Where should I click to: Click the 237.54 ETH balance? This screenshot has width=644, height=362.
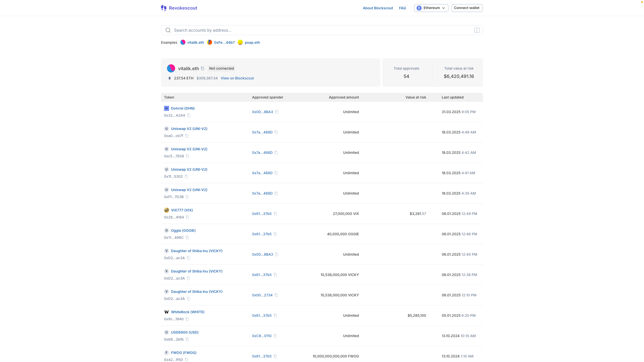[x=184, y=78]
